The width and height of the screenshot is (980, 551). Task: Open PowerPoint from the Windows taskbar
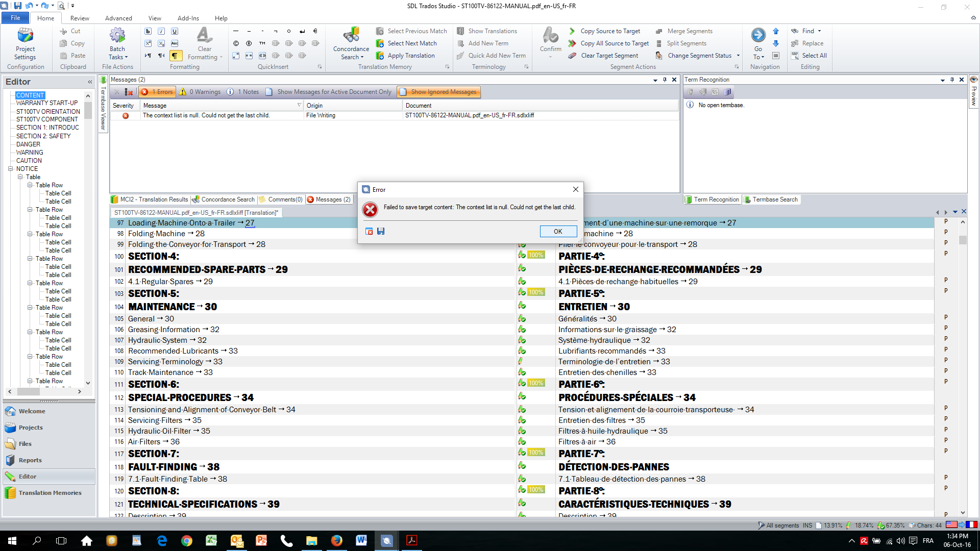pos(261,540)
